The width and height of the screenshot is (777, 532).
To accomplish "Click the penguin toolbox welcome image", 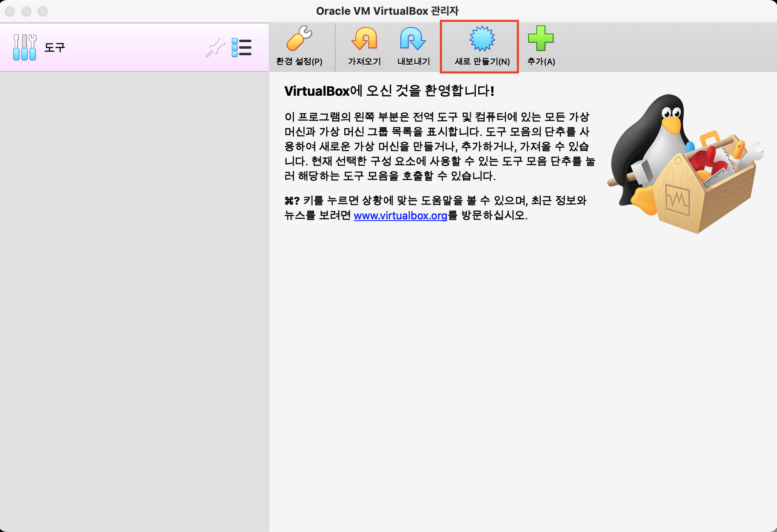I will (x=685, y=164).
